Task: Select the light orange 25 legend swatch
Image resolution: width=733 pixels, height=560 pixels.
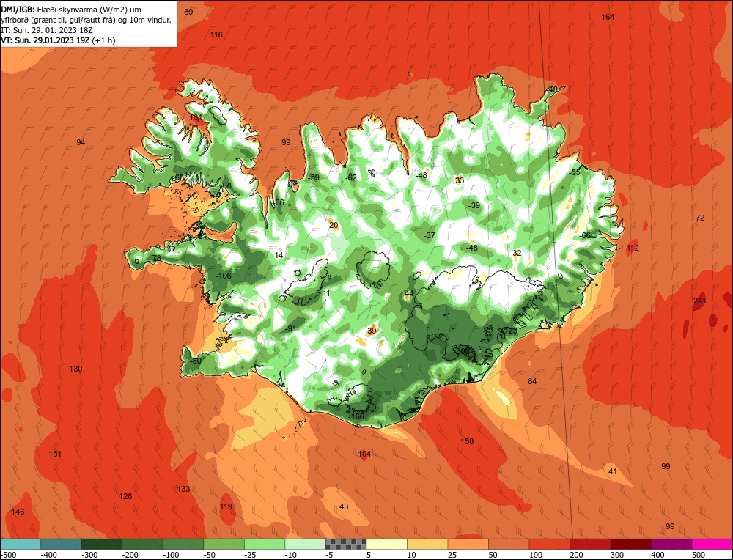Action: (x=468, y=544)
